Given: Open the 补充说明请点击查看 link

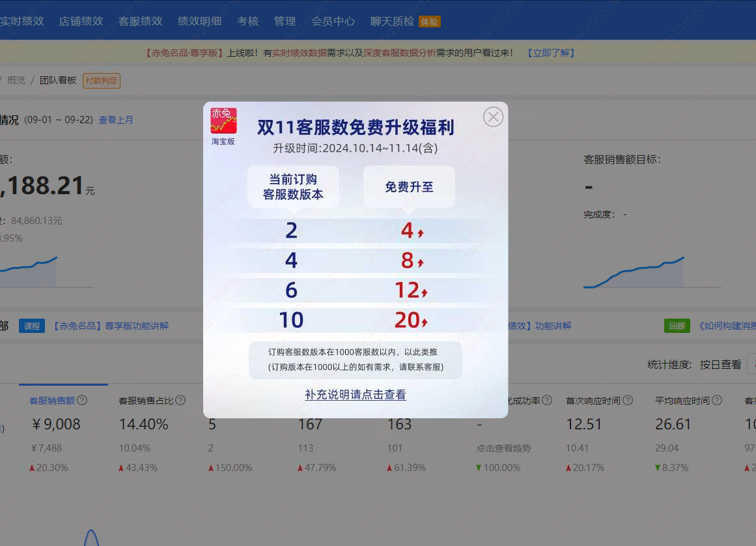Looking at the screenshot, I should [356, 395].
